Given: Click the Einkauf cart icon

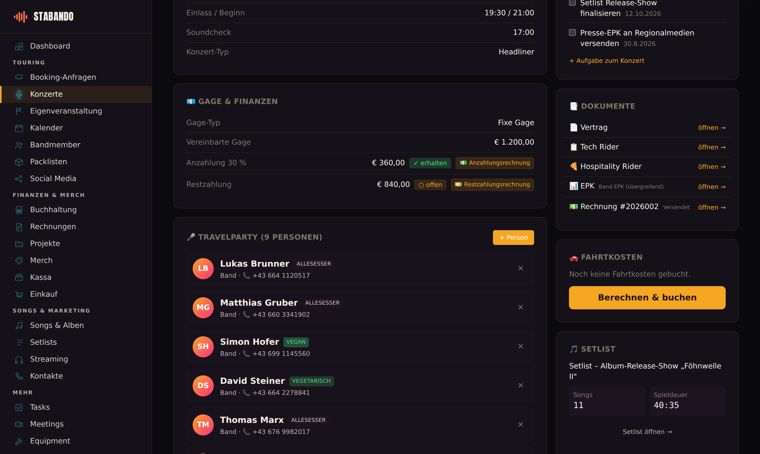Looking at the screenshot, I should [x=19, y=294].
